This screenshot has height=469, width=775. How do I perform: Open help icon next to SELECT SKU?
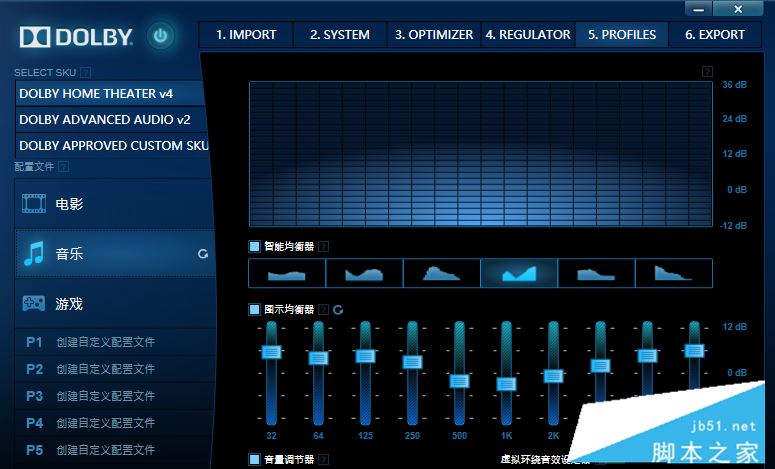[x=86, y=73]
